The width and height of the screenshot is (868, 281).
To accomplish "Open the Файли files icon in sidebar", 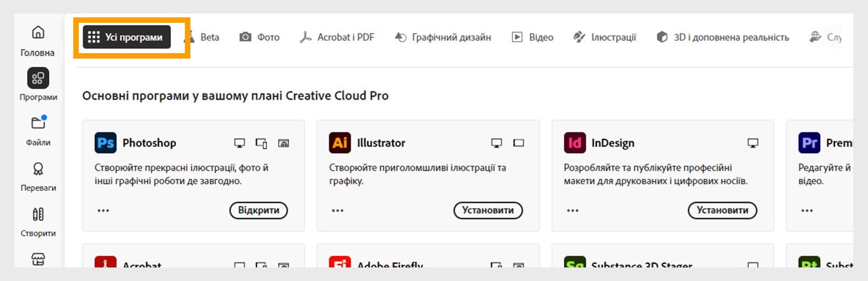I will click(x=38, y=123).
